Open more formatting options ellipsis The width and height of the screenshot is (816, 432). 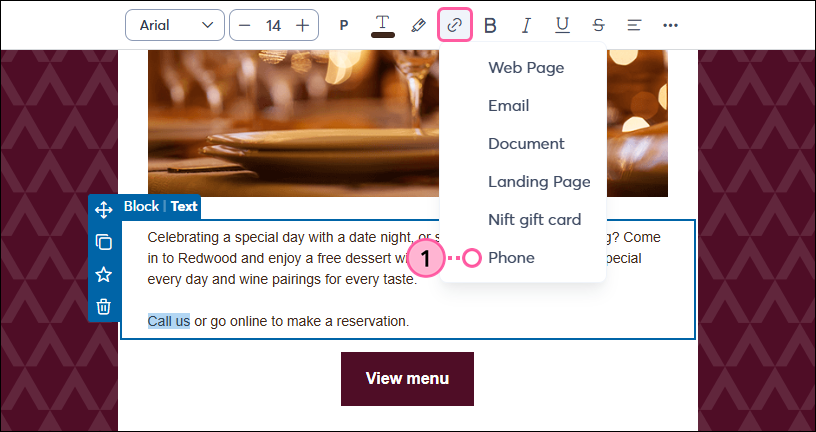click(x=670, y=25)
